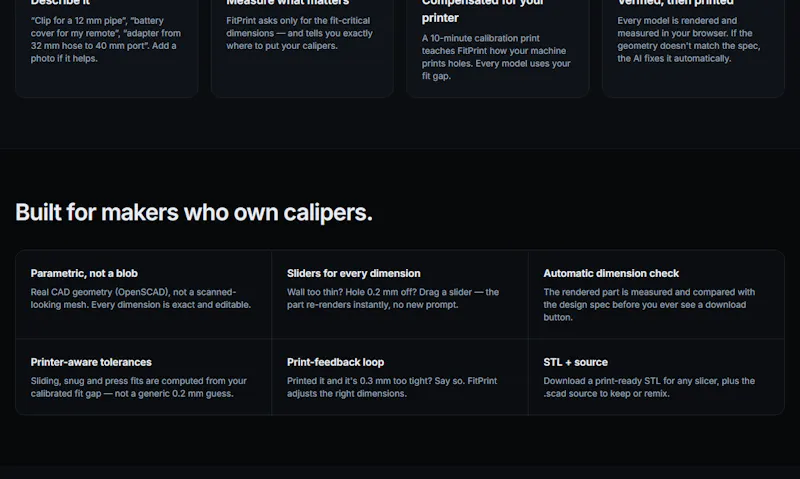The height and width of the screenshot is (479, 800).
Task: Click the 'Real CAD geometry (OpenSCAD)' description
Action: tap(141, 298)
